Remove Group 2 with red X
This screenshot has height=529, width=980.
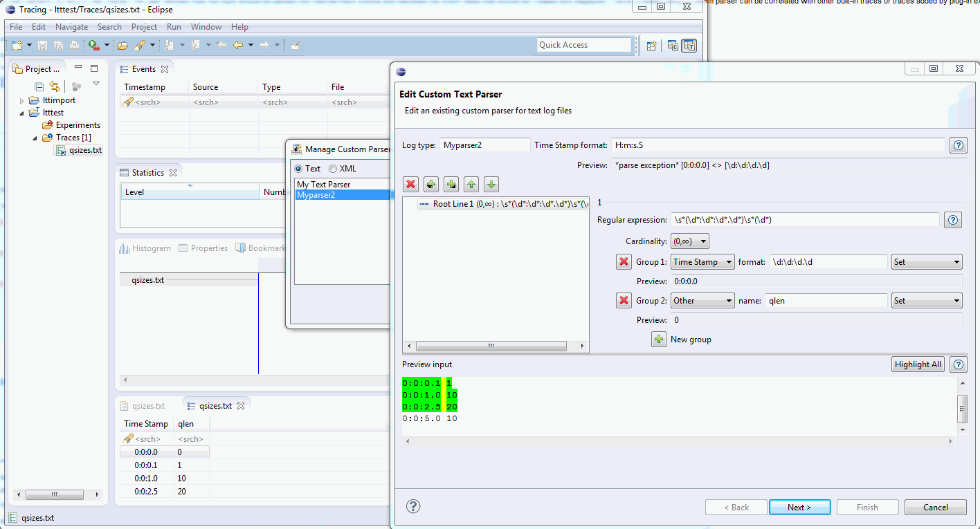click(624, 300)
